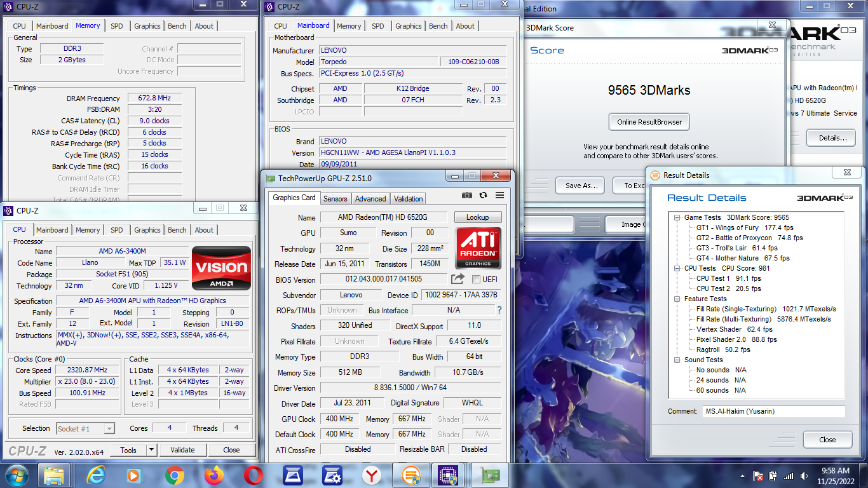Click Close button in Result Details window
868x488 pixels.
[827, 440]
